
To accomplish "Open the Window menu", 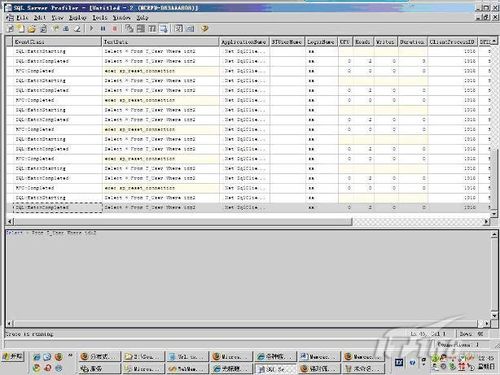I will click(122, 17).
